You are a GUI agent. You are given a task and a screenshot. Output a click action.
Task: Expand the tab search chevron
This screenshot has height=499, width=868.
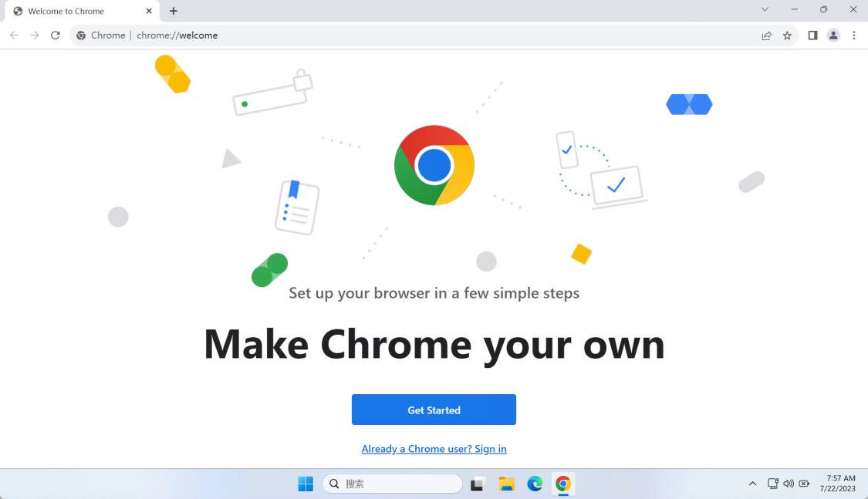(x=765, y=9)
